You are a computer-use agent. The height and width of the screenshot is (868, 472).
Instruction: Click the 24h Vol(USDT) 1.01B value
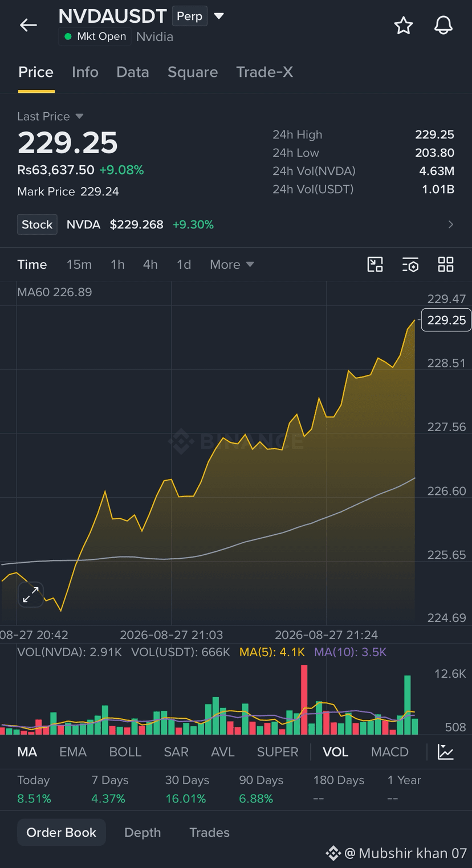(438, 189)
